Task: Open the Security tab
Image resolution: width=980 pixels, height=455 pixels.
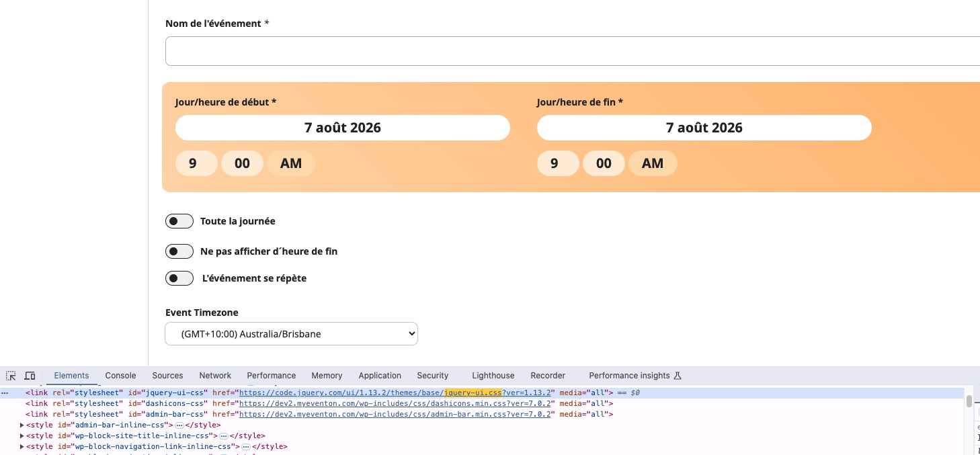Action: [433, 376]
